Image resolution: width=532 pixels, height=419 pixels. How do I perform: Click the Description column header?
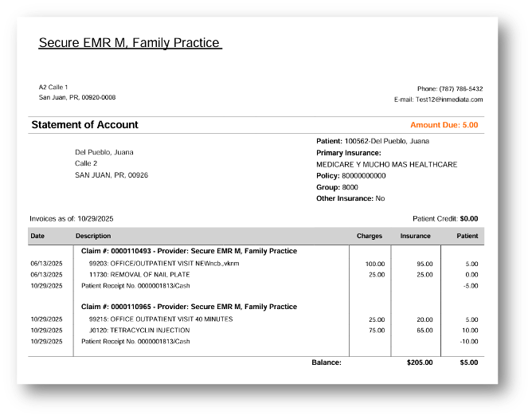(93, 236)
